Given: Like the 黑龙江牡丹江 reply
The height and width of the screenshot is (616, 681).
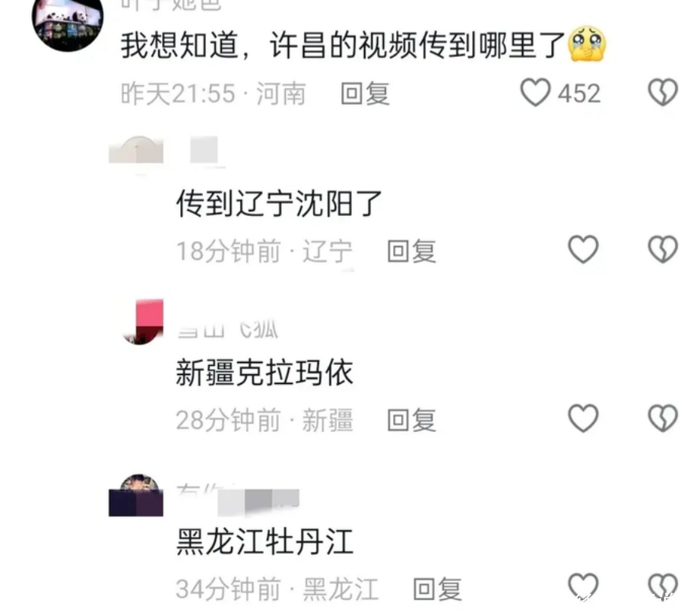Looking at the screenshot, I should pyautogui.click(x=583, y=586).
